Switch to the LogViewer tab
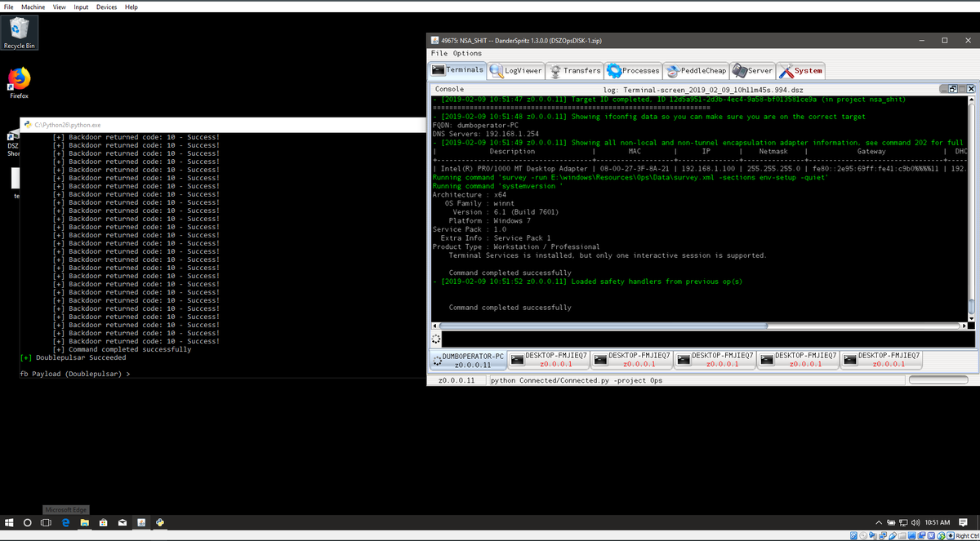The width and height of the screenshot is (980, 541). 518,71
